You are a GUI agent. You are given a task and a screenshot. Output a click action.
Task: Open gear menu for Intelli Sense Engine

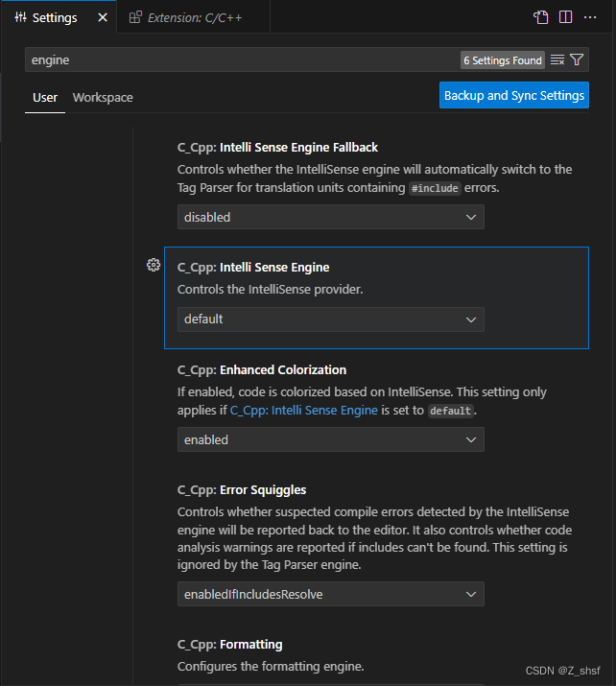point(154,265)
